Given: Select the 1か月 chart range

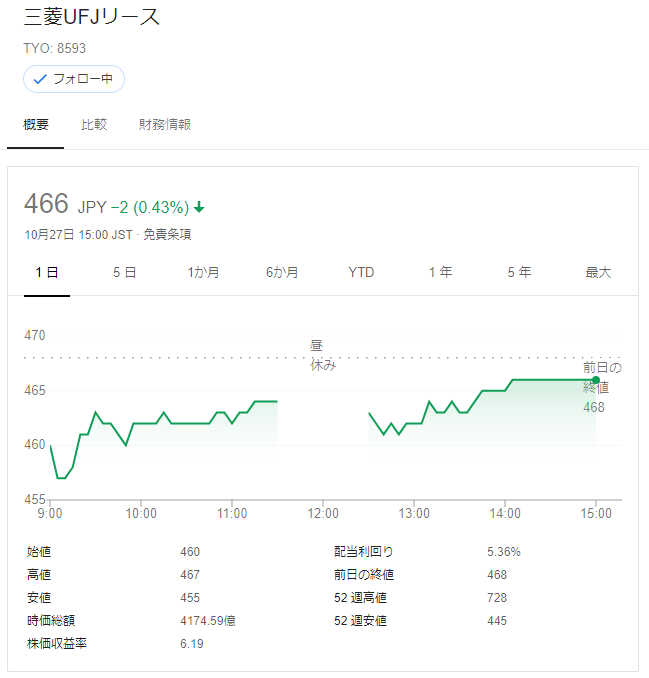Looking at the screenshot, I should click(203, 272).
